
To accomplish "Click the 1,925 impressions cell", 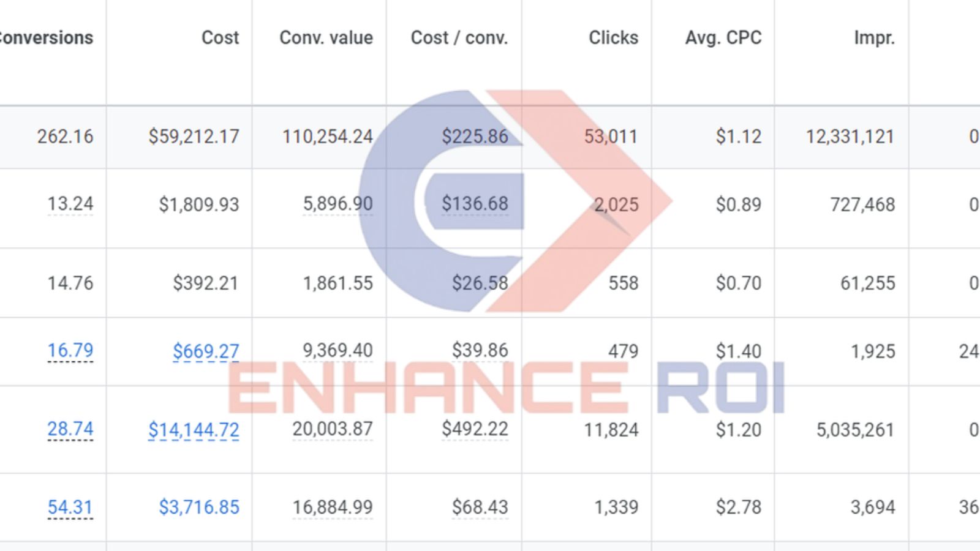I will pyautogui.click(x=873, y=351).
